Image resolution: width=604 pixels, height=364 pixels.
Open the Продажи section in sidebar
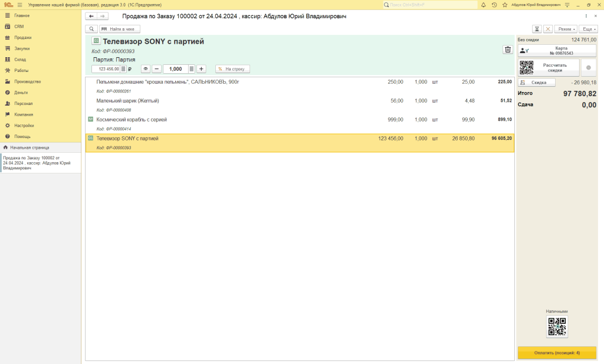point(23,37)
